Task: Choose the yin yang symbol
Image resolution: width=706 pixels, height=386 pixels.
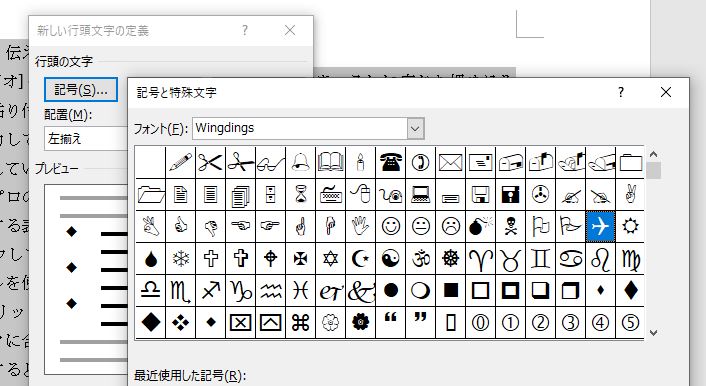Action: pyautogui.click(x=390, y=259)
